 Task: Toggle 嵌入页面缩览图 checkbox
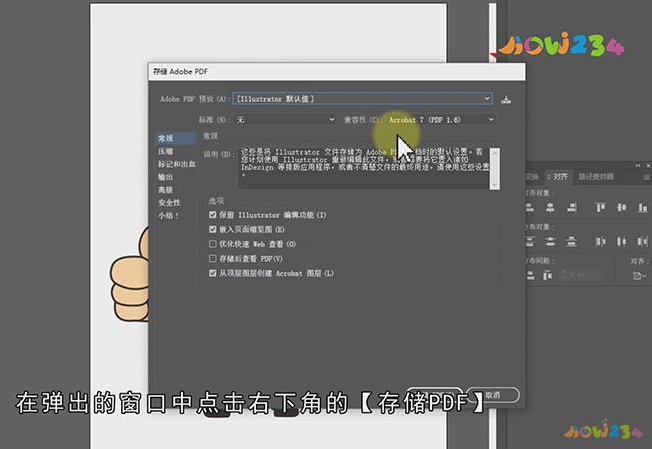pos(212,229)
